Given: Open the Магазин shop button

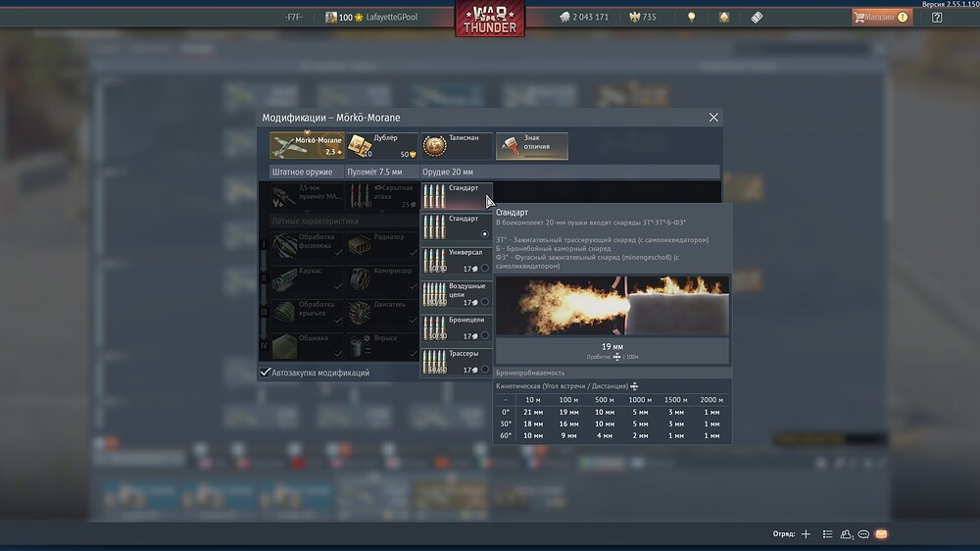Looking at the screenshot, I should click(x=882, y=18).
